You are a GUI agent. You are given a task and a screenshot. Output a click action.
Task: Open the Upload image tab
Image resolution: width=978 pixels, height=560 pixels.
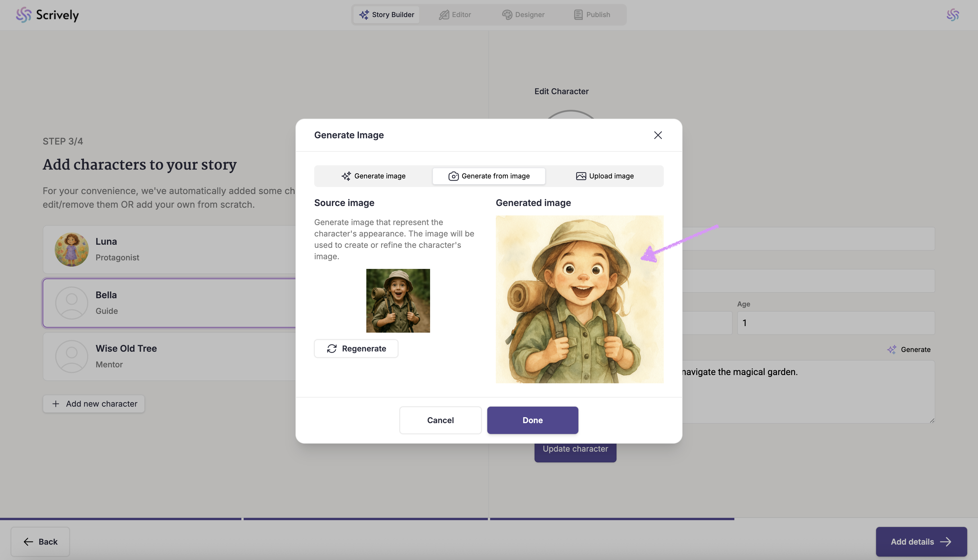[605, 176]
